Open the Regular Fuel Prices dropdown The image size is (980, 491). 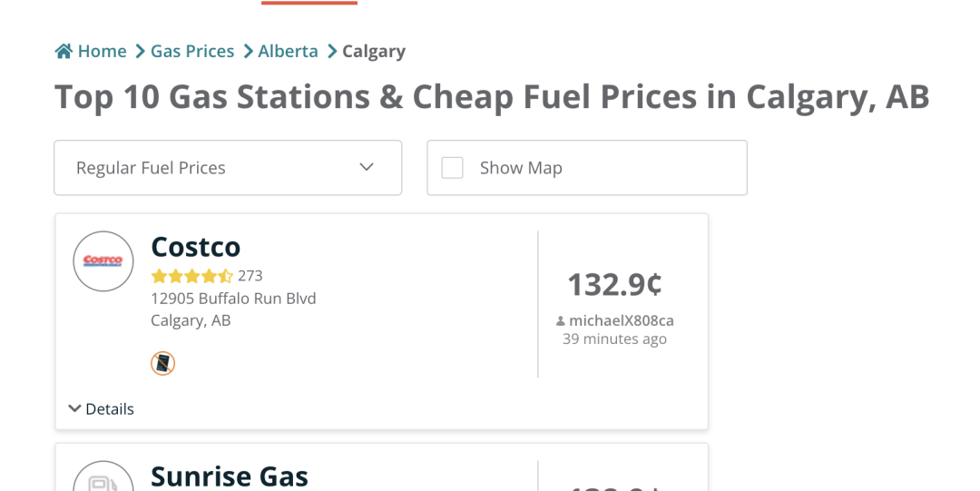click(x=228, y=168)
